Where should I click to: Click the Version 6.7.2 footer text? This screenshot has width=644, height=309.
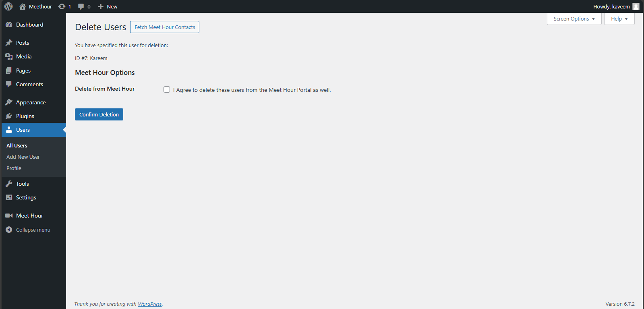620,304
